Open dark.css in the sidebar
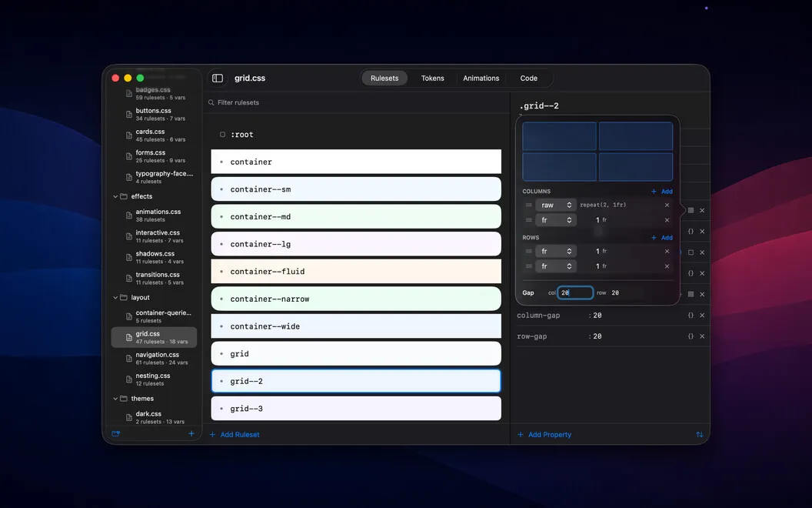The width and height of the screenshot is (812, 508). coord(154,417)
